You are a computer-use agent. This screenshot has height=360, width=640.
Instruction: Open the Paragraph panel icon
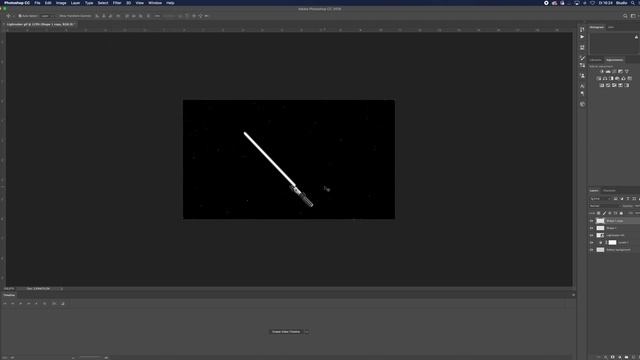tap(582, 93)
